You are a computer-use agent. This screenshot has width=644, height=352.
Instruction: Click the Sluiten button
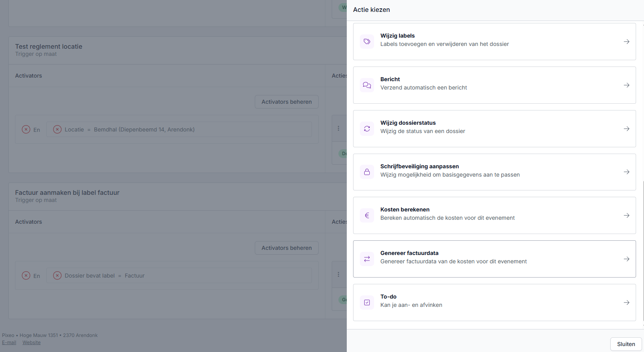(626, 344)
